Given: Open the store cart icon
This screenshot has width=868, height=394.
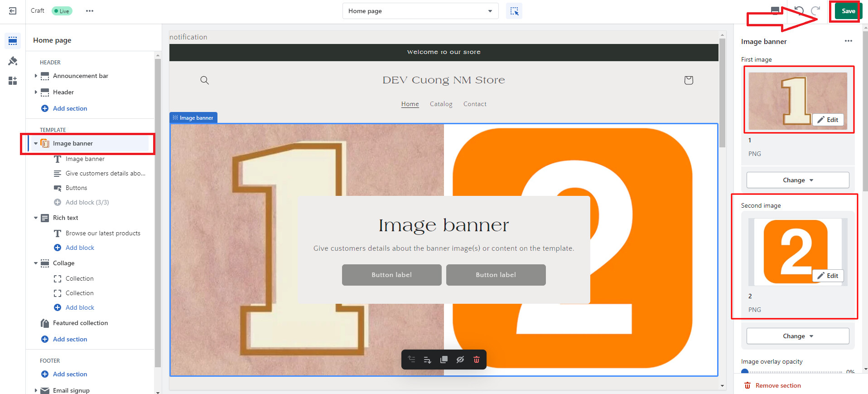Looking at the screenshot, I should [689, 80].
